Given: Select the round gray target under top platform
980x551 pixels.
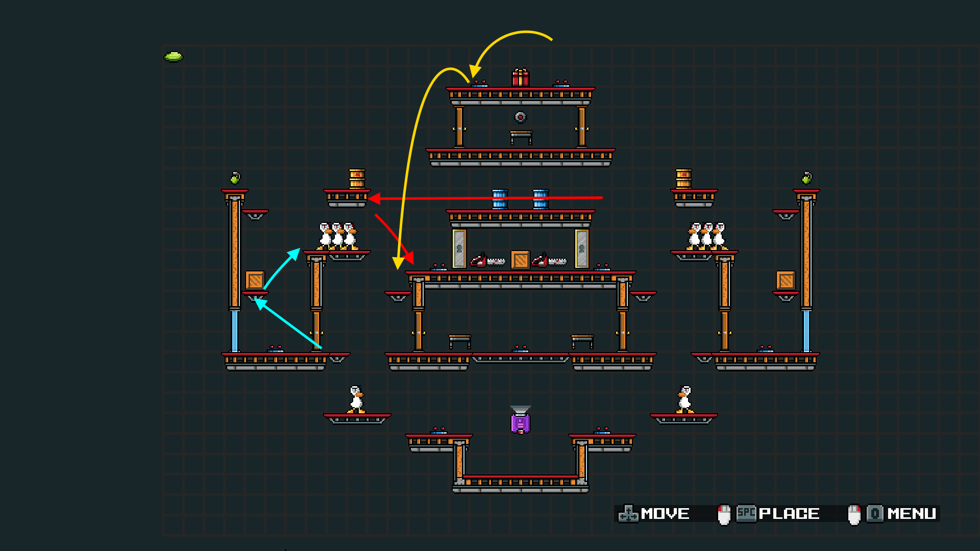Looking at the screenshot, I should click(520, 117).
